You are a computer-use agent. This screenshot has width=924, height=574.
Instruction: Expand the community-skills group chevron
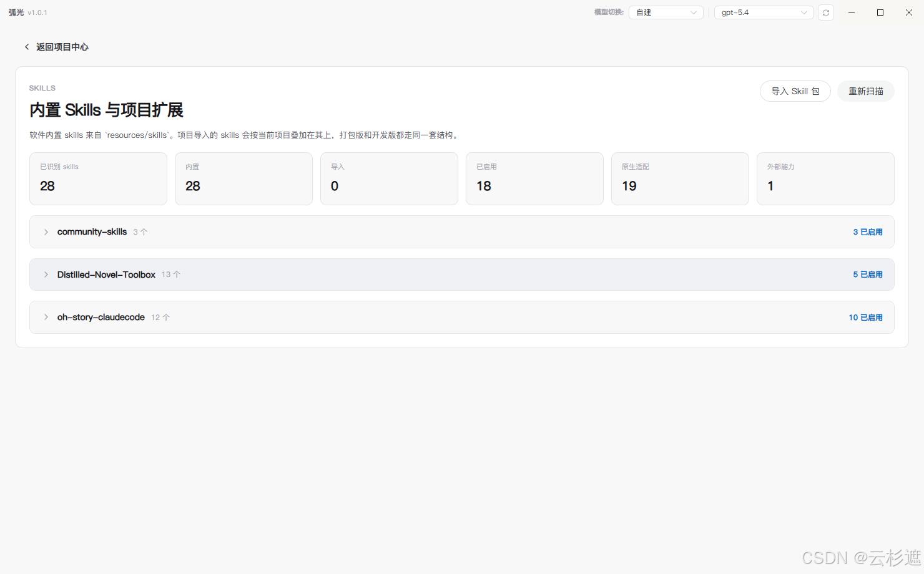pyautogui.click(x=46, y=232)
